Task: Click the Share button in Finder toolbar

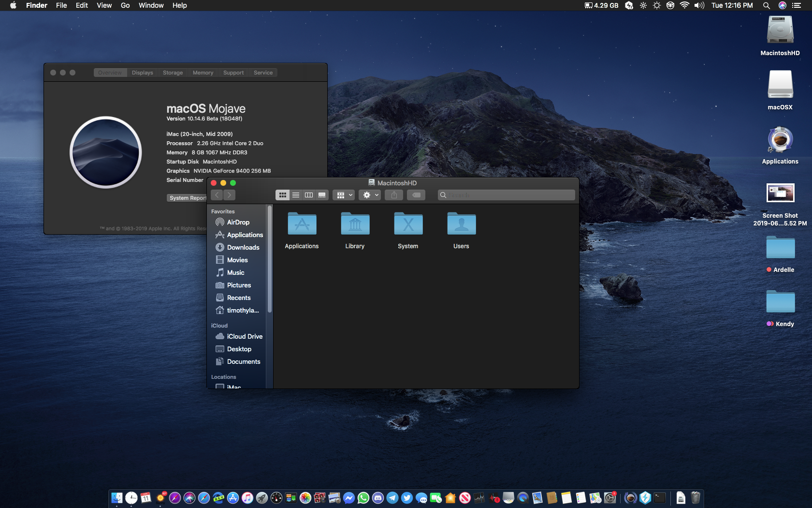Action: click(x=394, y=195)
